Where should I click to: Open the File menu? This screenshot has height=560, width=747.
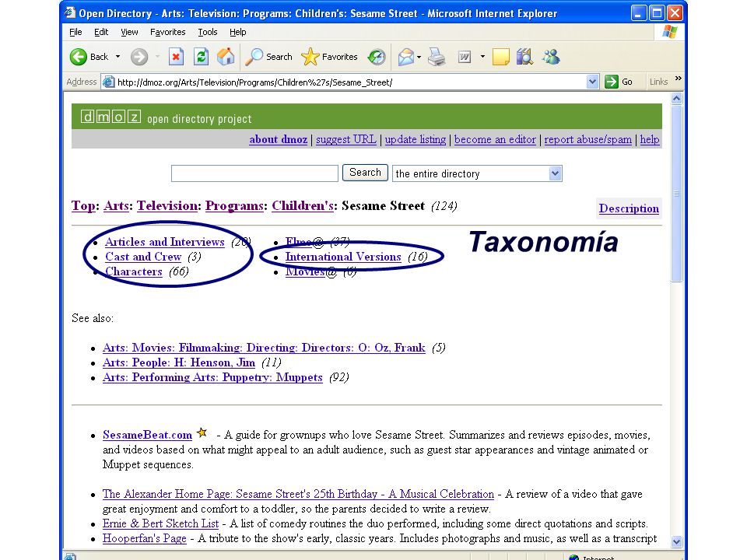(75, 32)
